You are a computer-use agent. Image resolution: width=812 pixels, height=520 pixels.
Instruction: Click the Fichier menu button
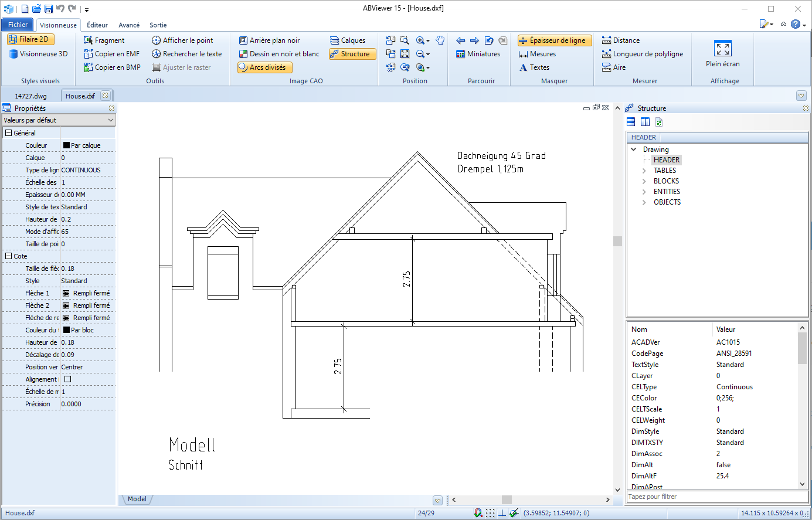(x=18, y=25)
